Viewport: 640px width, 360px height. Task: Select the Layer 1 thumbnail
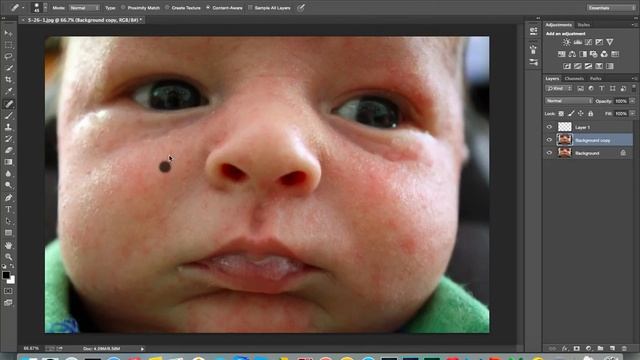pyautogui.click(x=564, y=127)
